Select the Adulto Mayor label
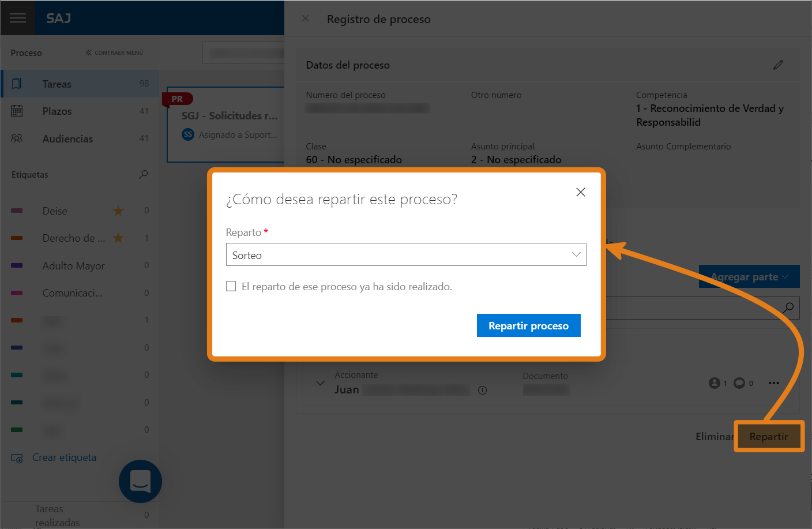Viewport: 812px width, 529px height. point(73,265)
